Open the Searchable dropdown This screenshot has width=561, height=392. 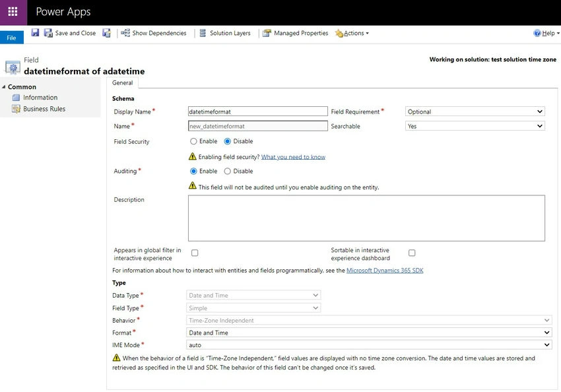(x=475, y=126)
